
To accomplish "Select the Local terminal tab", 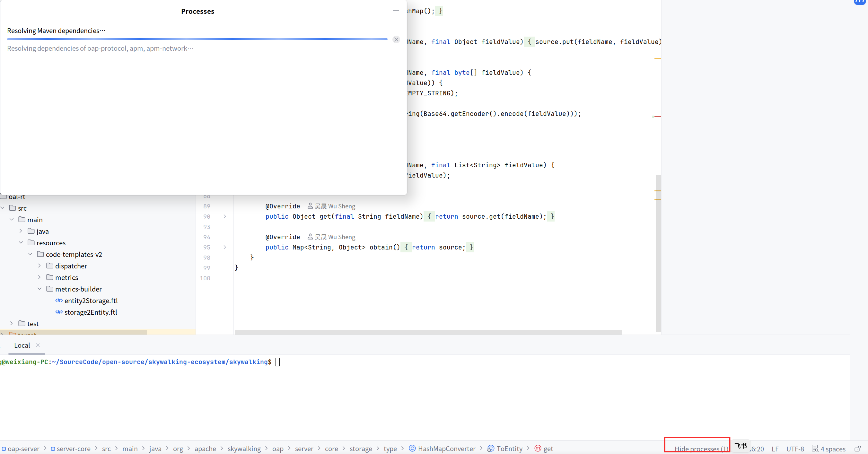I will (22, 345).
